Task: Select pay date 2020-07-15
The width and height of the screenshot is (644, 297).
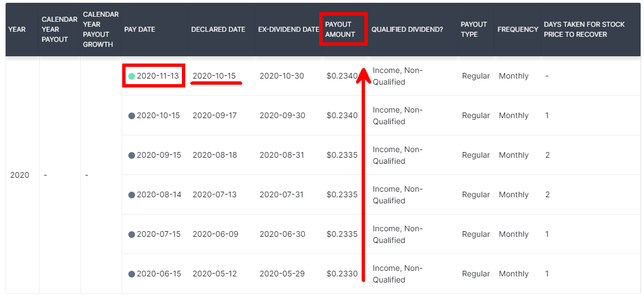Action: point(158,234)
